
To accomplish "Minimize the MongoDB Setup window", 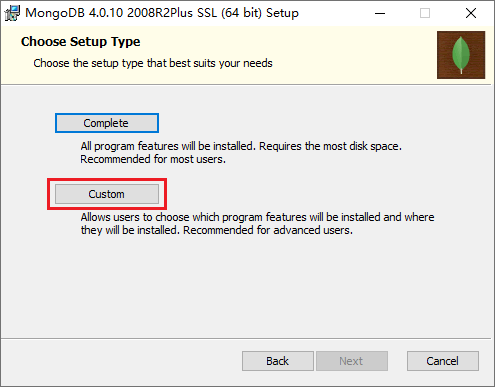I will coord(380,13).
